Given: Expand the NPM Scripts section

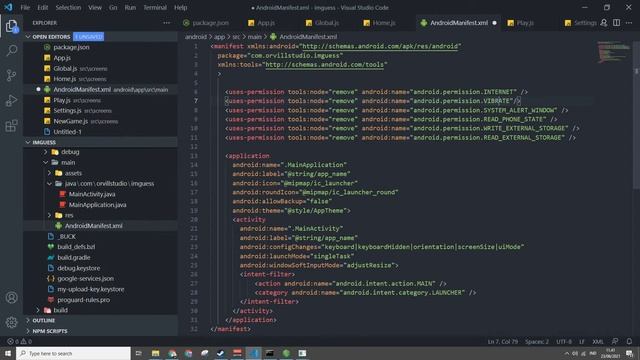Looking at the screenshot, I should coord(28,331).
